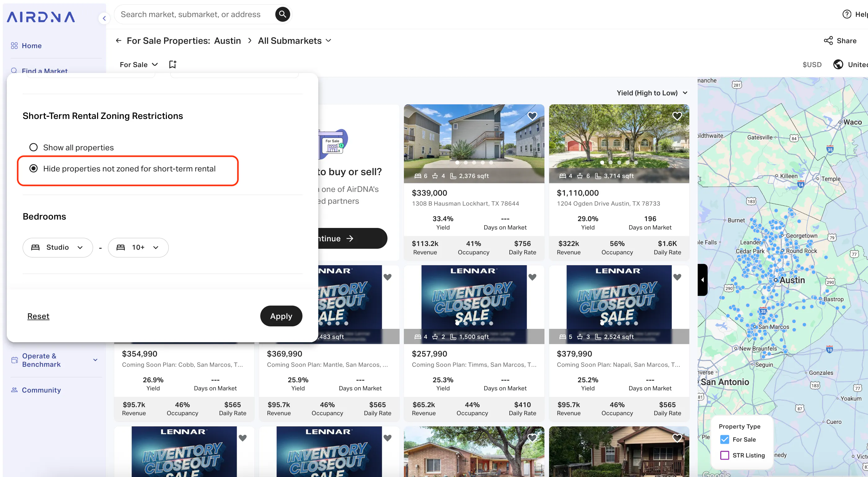The image size is (868, 477).
Task: Select Hide properties not zoned for short-term rental
Action: click(34, 168)
